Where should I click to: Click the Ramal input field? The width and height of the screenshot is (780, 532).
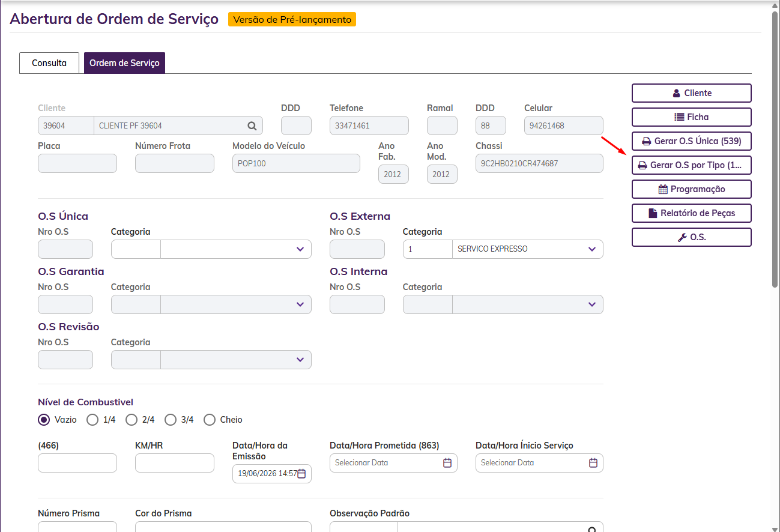pyautogui.click(x=442, y=125)
